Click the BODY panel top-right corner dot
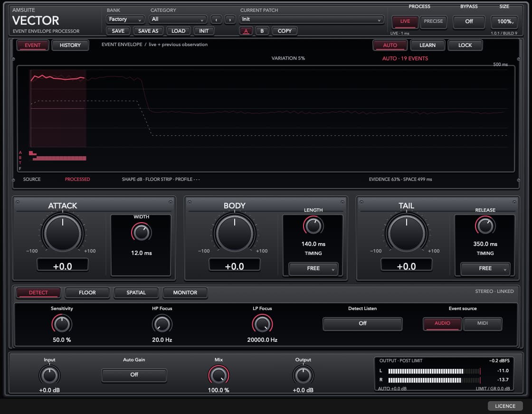 342,202
